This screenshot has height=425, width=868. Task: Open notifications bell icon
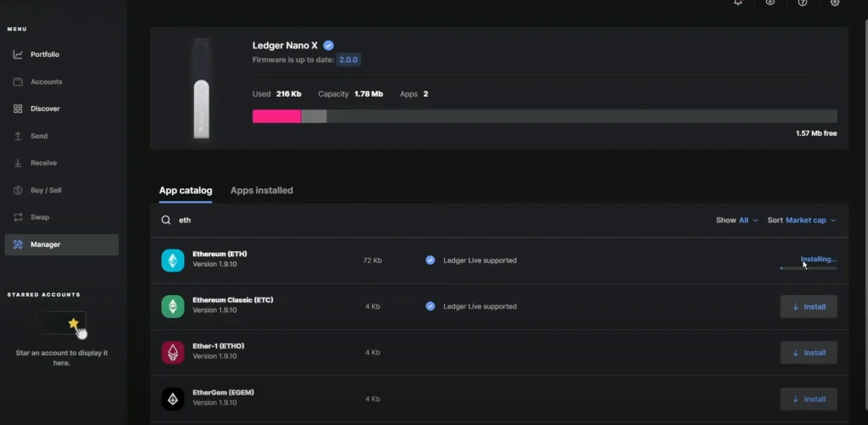click(738, 3)
